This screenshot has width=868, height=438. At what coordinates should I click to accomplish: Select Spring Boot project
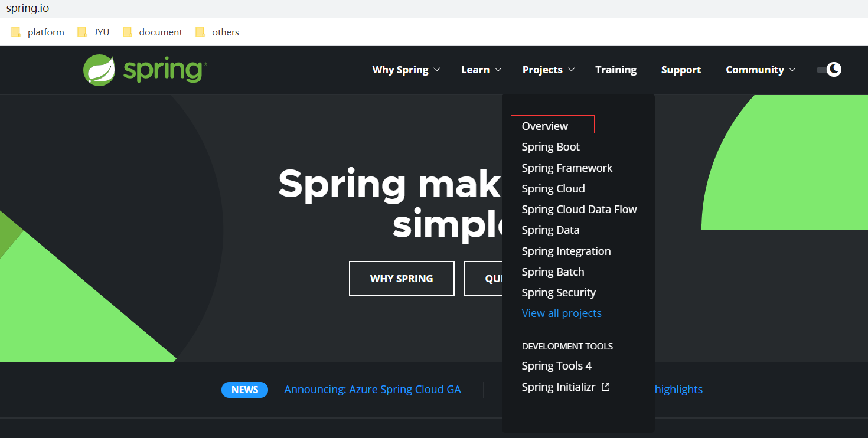tap(551, 147)
